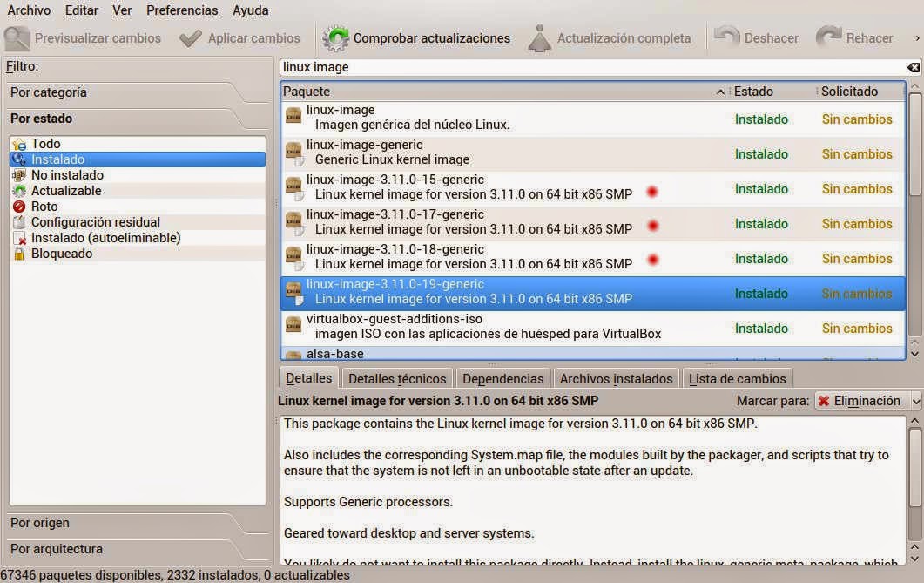Select the Roto state filter

138,207
